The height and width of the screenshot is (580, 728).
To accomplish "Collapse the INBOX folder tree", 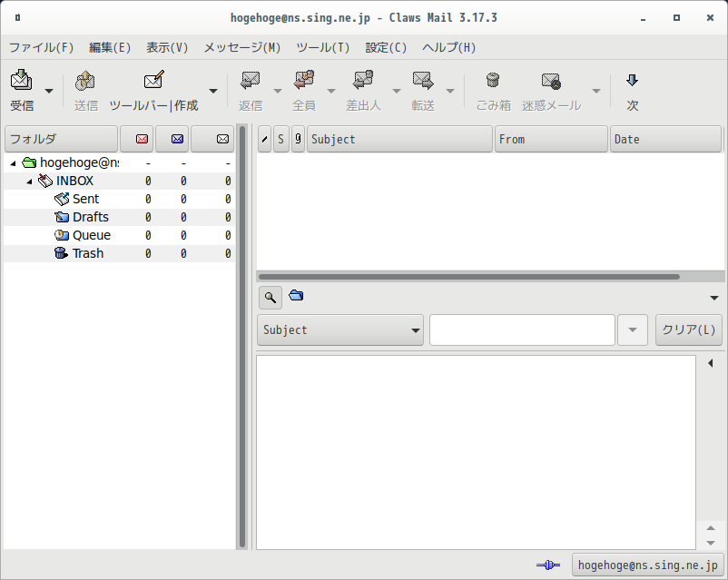I will click(x=29, y=182).
